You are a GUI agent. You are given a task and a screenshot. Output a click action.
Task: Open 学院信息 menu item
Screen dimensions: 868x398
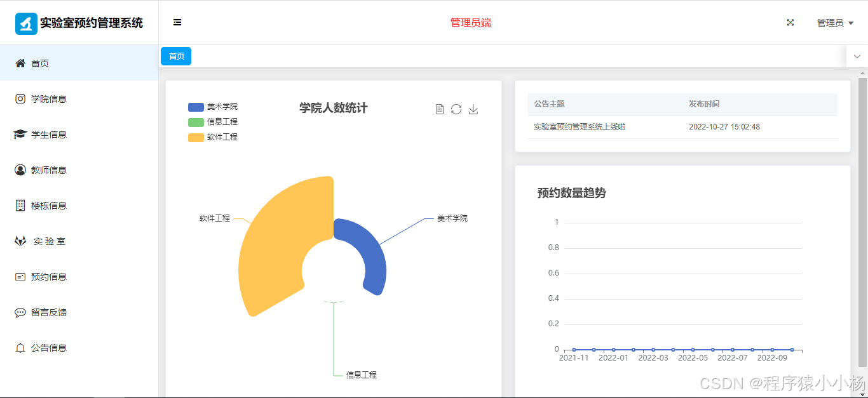[x=79, y=98]
